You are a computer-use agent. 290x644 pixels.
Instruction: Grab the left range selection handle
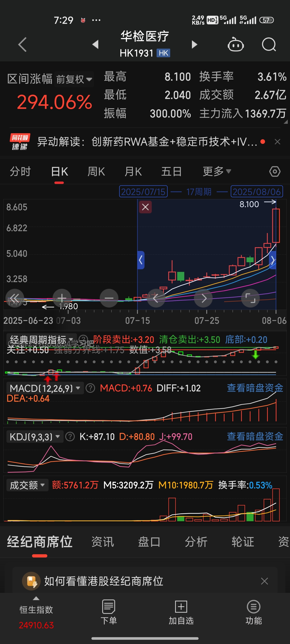pos(141,260)
